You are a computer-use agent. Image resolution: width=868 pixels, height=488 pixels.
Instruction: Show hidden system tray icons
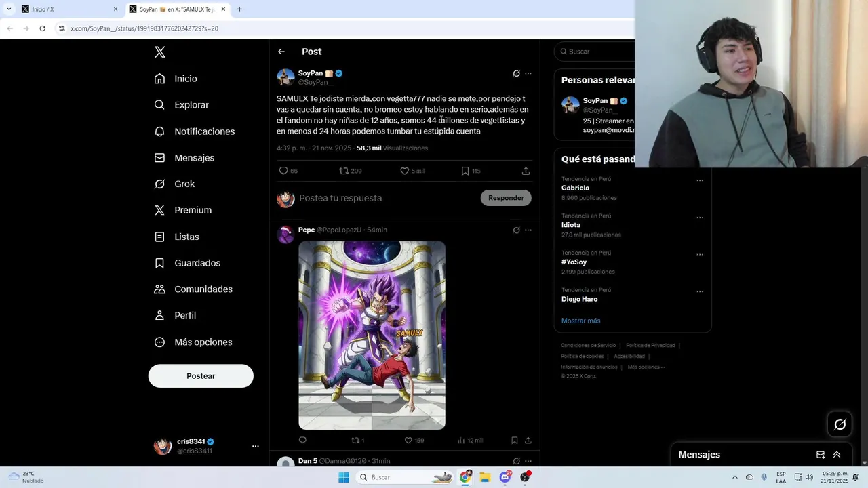[734, 477]
